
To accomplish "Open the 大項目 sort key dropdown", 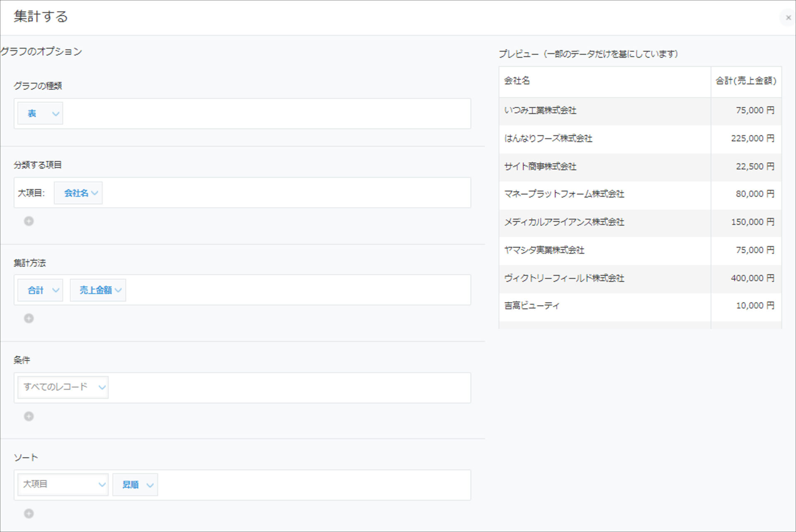I will (x=63, y=485).
